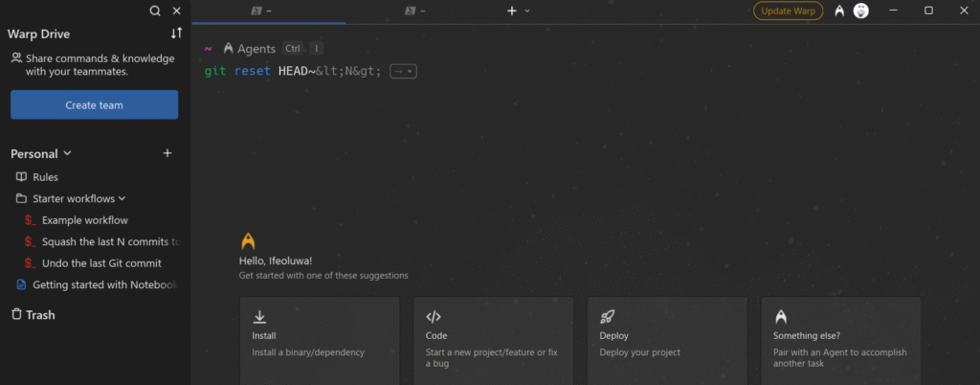The image size is (980, 385).
Task: Select the Code suggestion card
Action: pos(493,341)
